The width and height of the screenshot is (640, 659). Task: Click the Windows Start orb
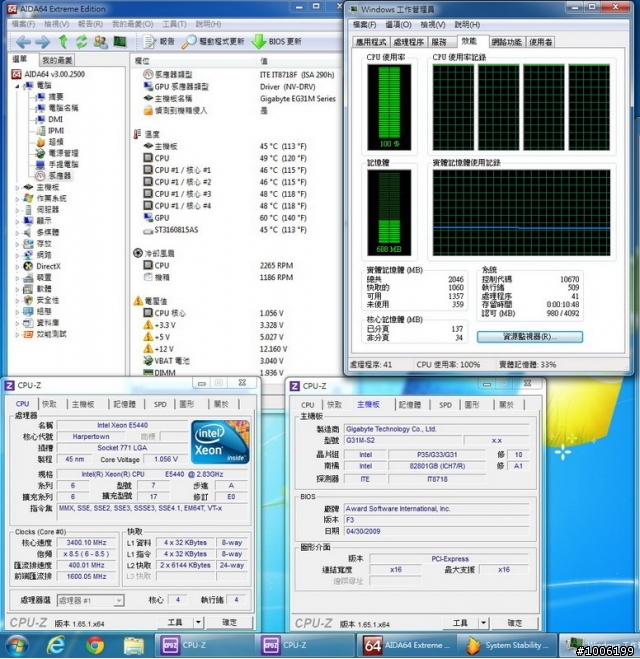coord(16,645)
